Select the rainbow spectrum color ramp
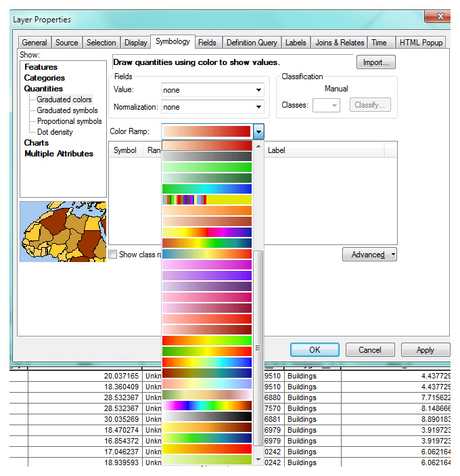The image size is (460, 476). coord(206,406)
